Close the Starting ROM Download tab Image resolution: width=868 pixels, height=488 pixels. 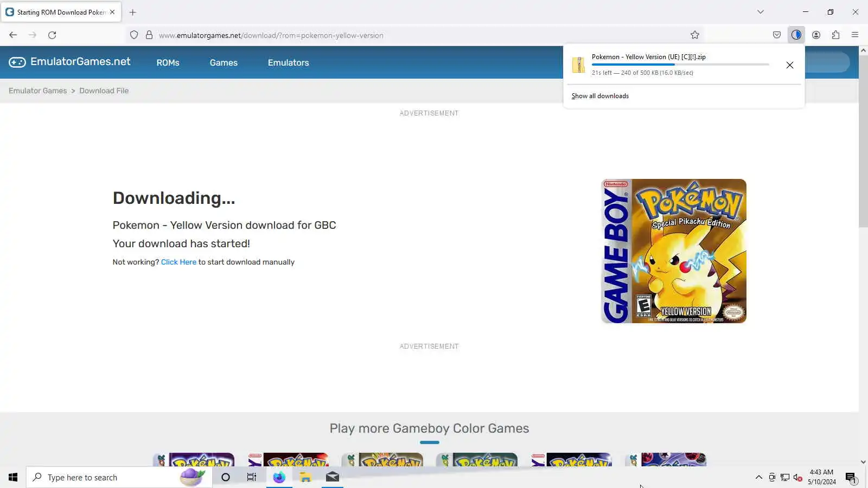[x=112, y=12]
